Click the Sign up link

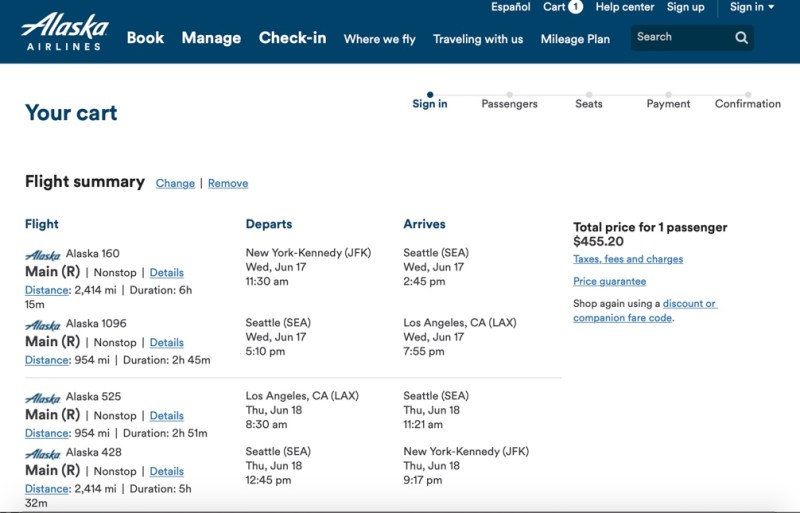click(685, 7)
